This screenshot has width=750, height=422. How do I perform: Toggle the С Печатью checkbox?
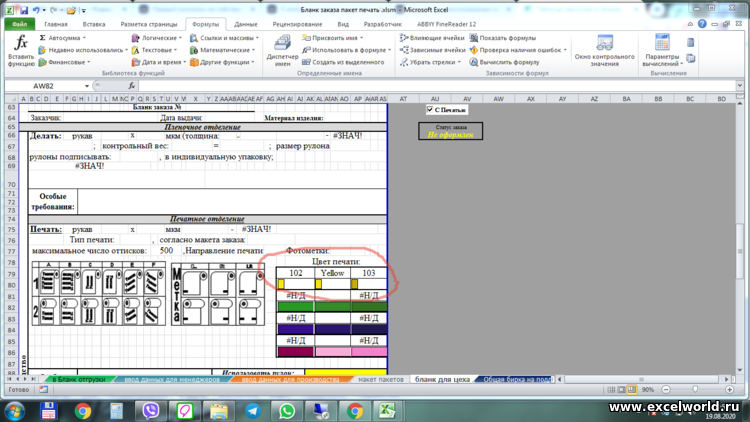point(430,110)
